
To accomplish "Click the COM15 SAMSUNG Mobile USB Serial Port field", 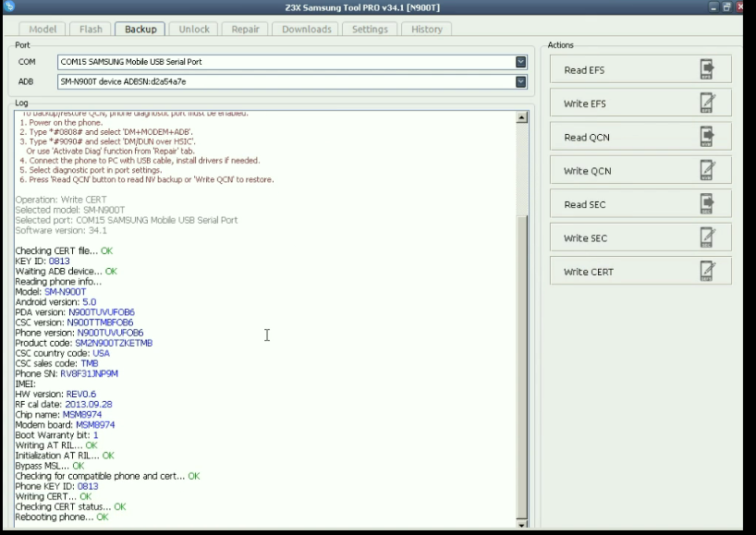I will pyautogui.click(x=292, y=62).
